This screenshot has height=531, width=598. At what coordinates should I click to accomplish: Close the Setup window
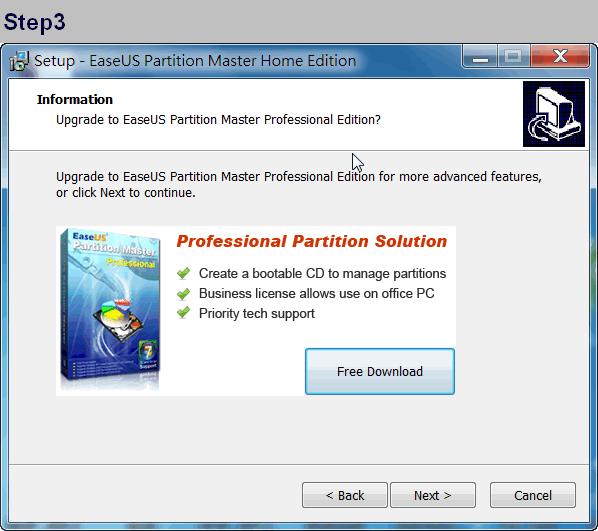(560, 56)
